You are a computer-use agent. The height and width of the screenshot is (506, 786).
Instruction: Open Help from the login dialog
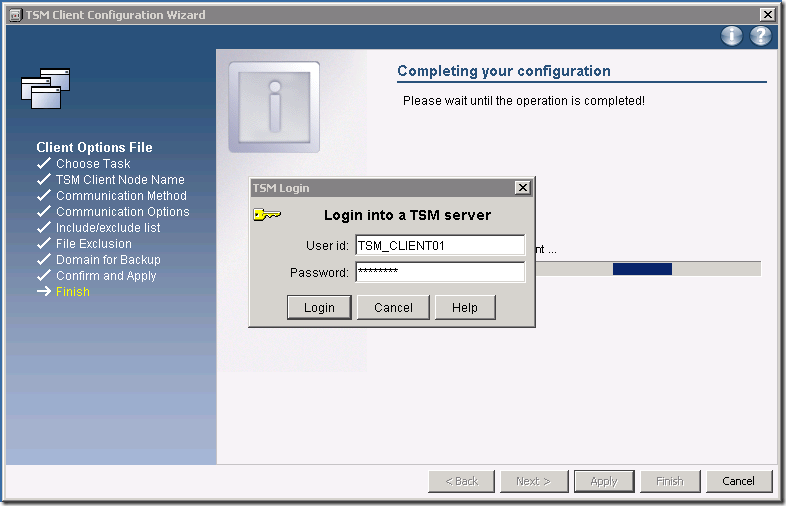click(465, 308)
